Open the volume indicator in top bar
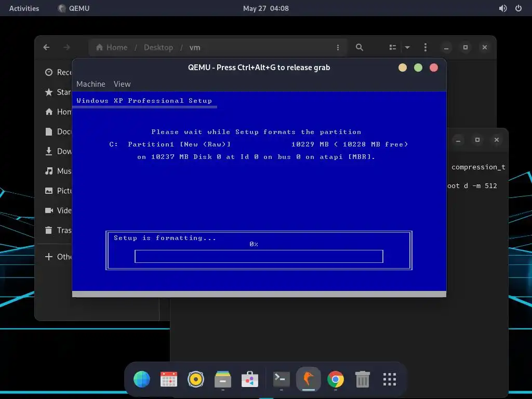Screen dimensions: 532x399 coord(503,8)
